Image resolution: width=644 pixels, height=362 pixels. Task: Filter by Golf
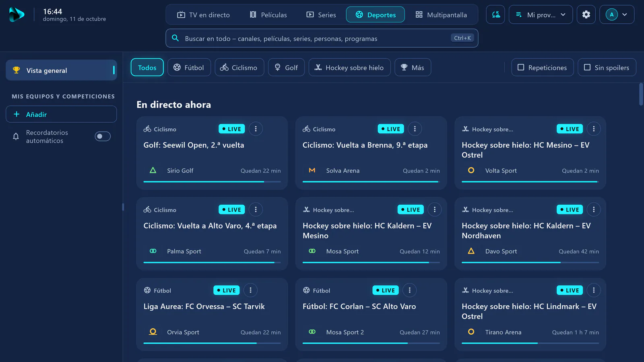click(x=286, y=67)
